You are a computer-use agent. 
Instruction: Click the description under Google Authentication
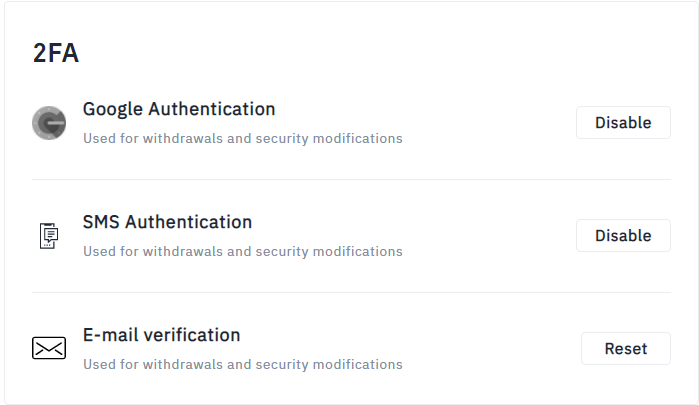243,139
